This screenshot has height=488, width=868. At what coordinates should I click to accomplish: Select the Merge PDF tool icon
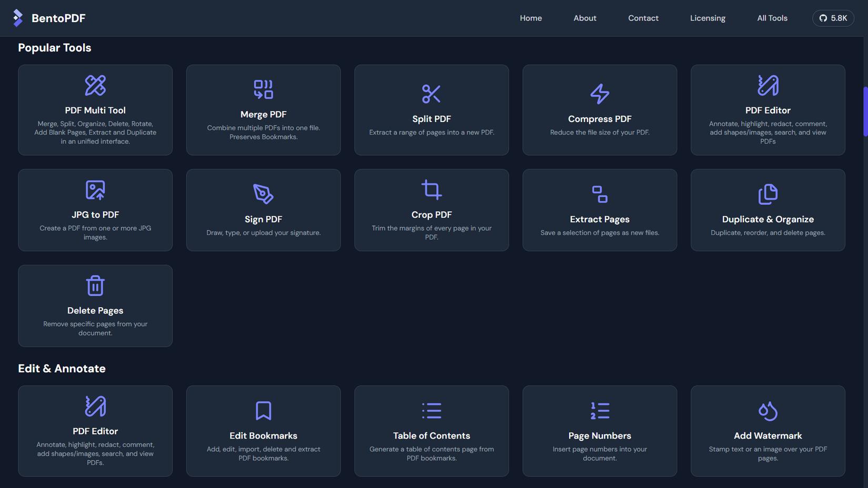(x=263, y=89)
